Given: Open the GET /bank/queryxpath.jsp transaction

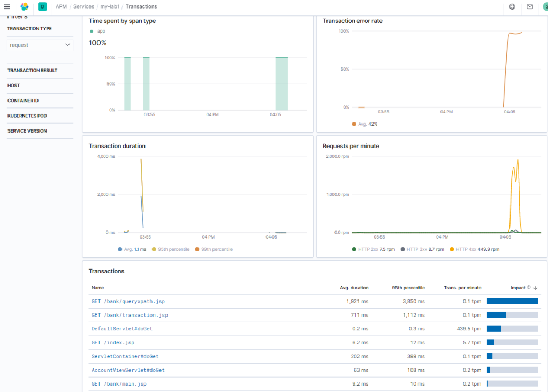Looking at the screenshot, I should (x=128, y=301).
